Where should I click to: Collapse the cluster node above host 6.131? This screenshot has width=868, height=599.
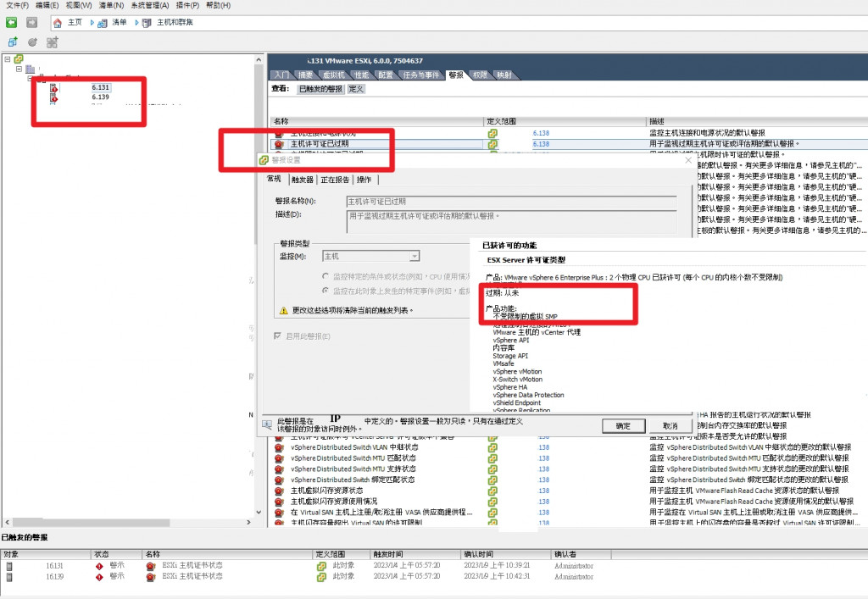point(30,79)
